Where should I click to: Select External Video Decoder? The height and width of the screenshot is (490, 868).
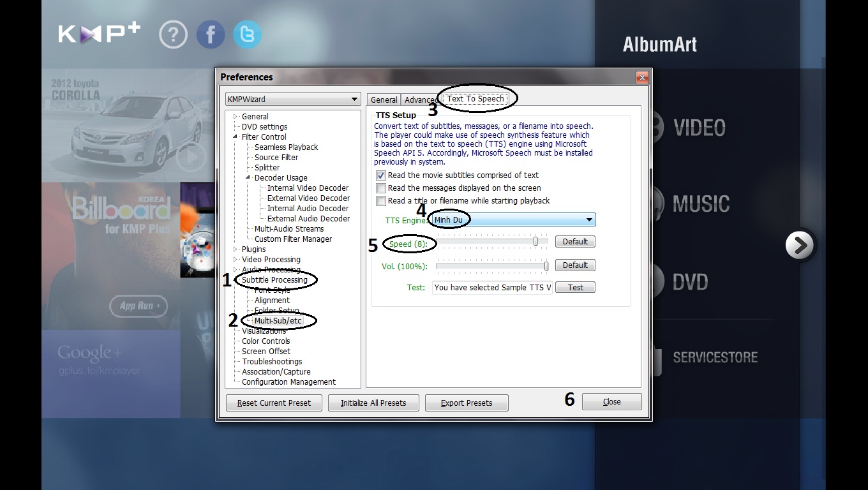[x=308, y=198]
